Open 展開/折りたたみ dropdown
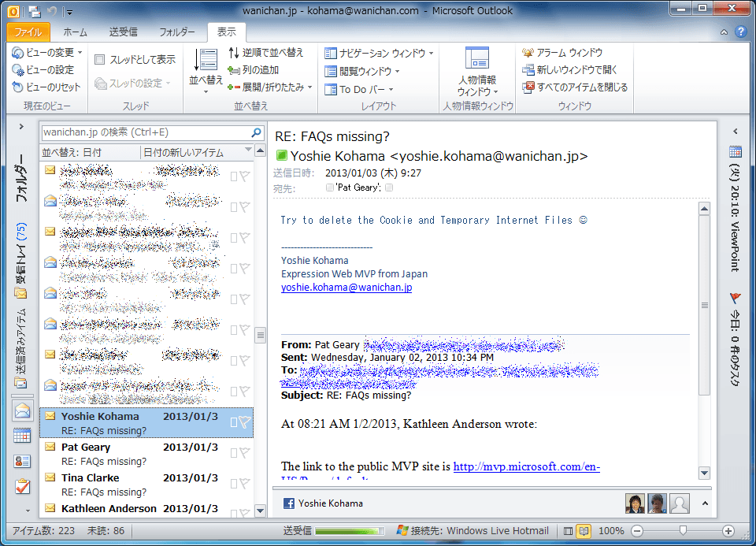 tap(270, 87)
